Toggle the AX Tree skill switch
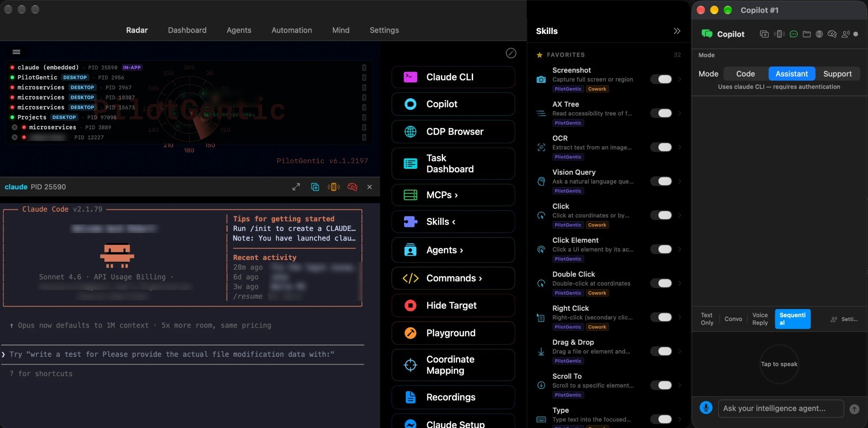 coord(661,113)
